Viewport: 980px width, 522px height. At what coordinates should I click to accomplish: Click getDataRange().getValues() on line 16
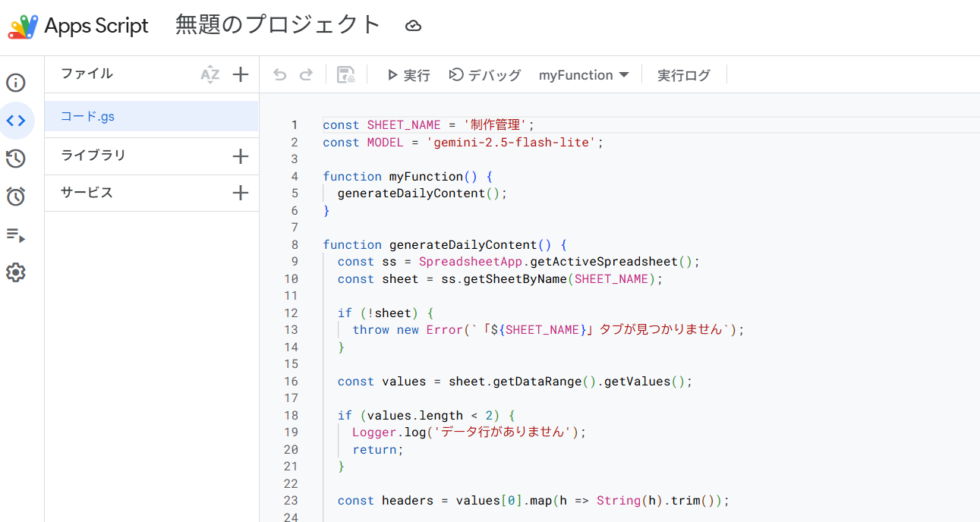tap(589, 382)
